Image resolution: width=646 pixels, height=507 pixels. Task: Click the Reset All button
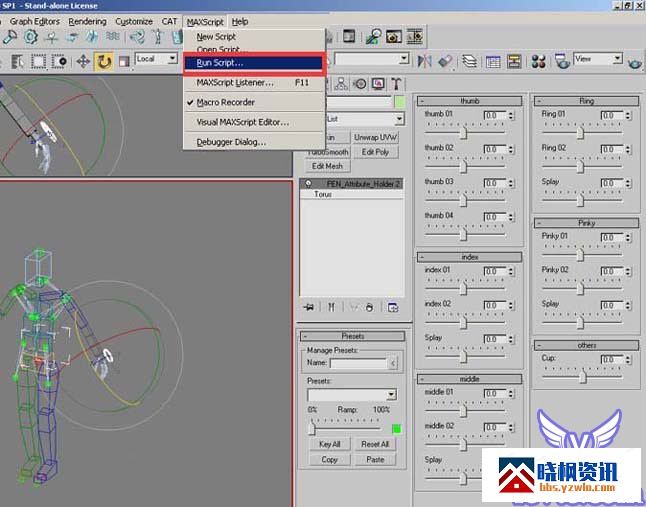tap(375, 444)
